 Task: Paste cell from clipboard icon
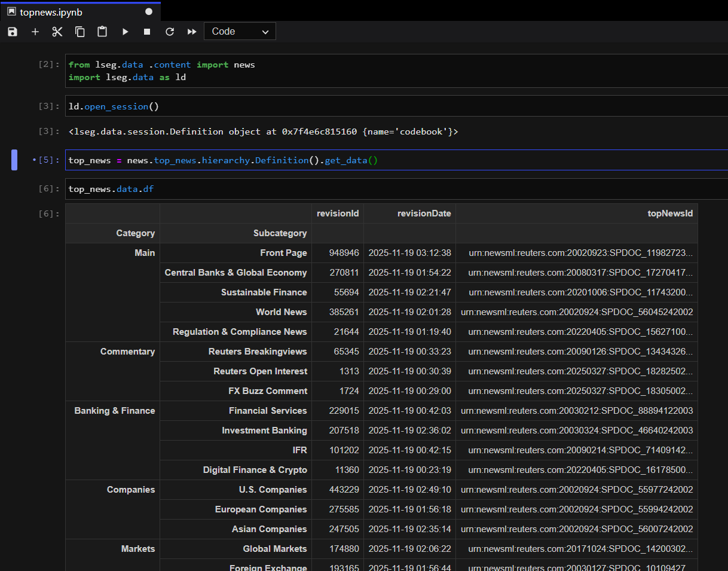pos(102,32)
